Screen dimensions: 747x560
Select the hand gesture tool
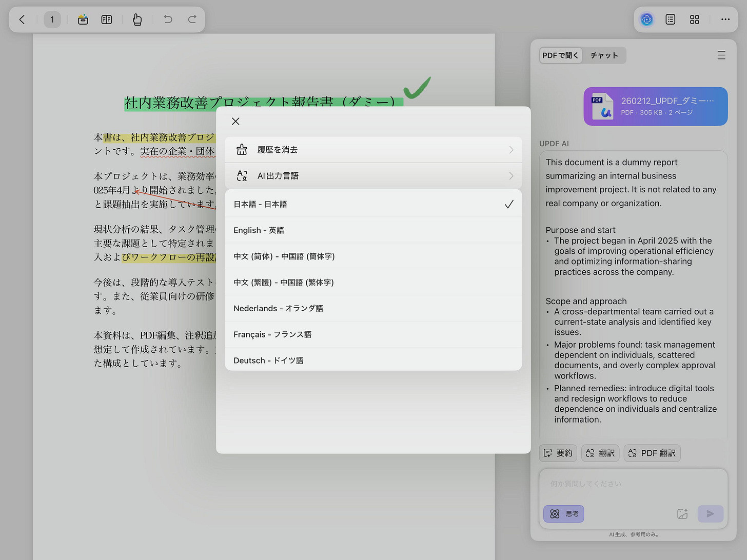pos(137,19)
